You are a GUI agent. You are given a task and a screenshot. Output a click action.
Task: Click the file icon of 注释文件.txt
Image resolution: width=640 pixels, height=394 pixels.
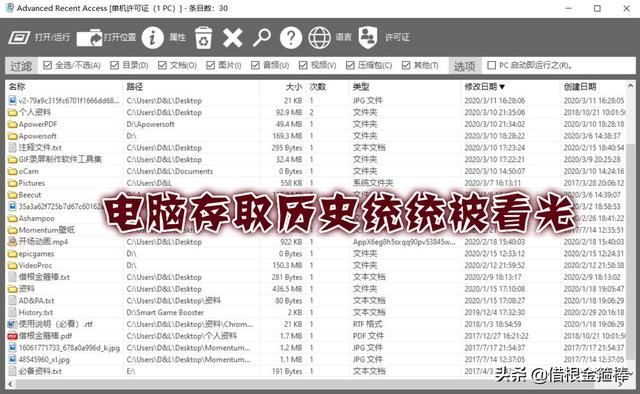coord(12,147)
